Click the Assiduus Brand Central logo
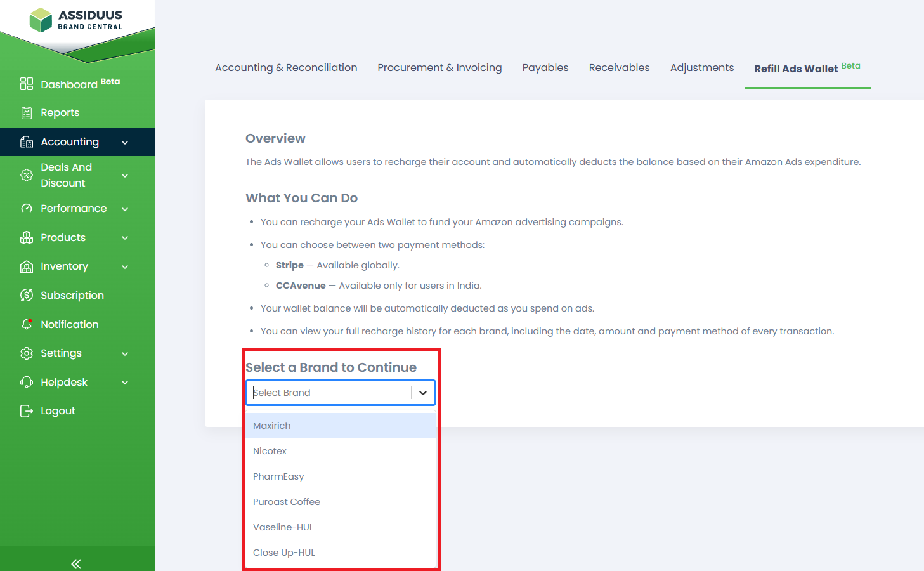 (76, 20)
